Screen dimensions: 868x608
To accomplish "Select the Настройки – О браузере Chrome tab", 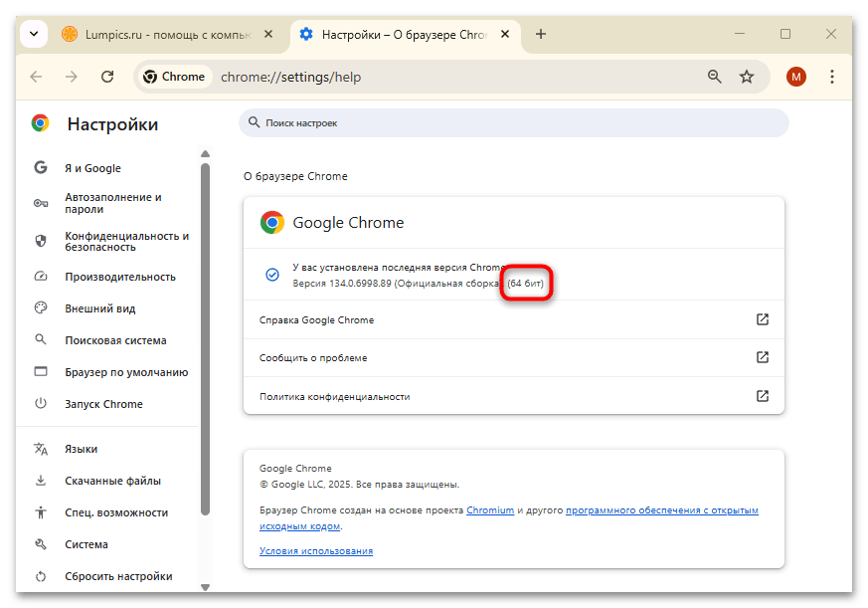I will click(404, 35).
